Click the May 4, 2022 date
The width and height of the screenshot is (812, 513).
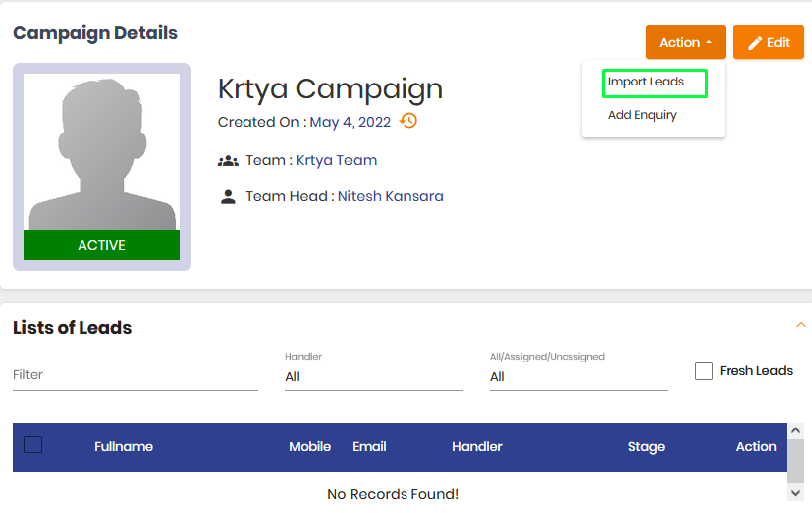pyautogui.click(x=350, y=123)
